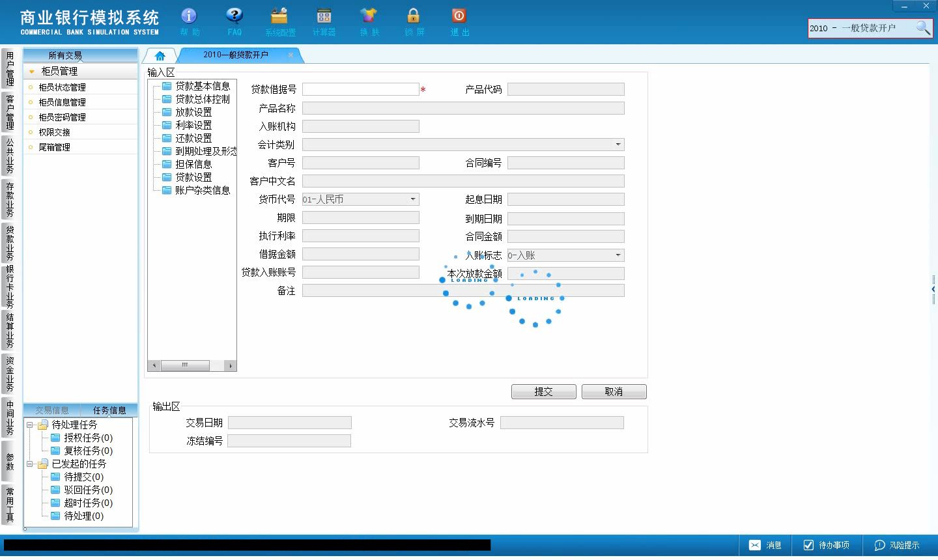This screenshot has height=560, width=938.
Task: Open the 会计类别 dropdown
Action: (618, 145)
